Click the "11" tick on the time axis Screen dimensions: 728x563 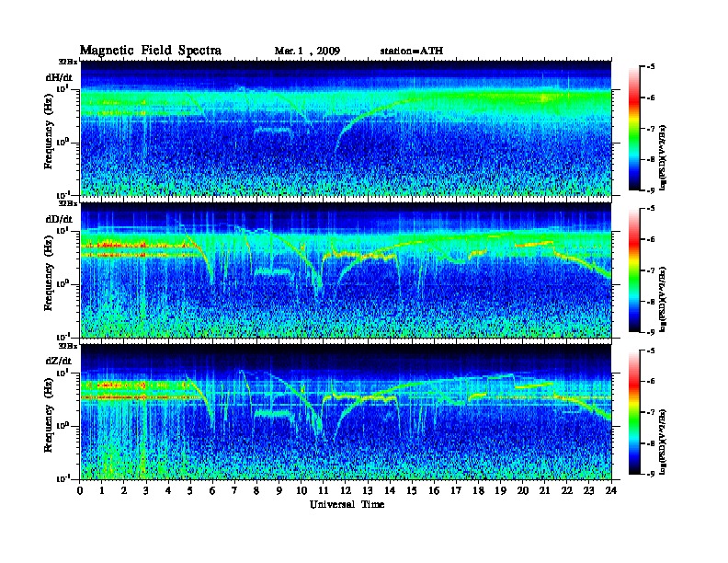pyautogui.click(x=324, y=490)
